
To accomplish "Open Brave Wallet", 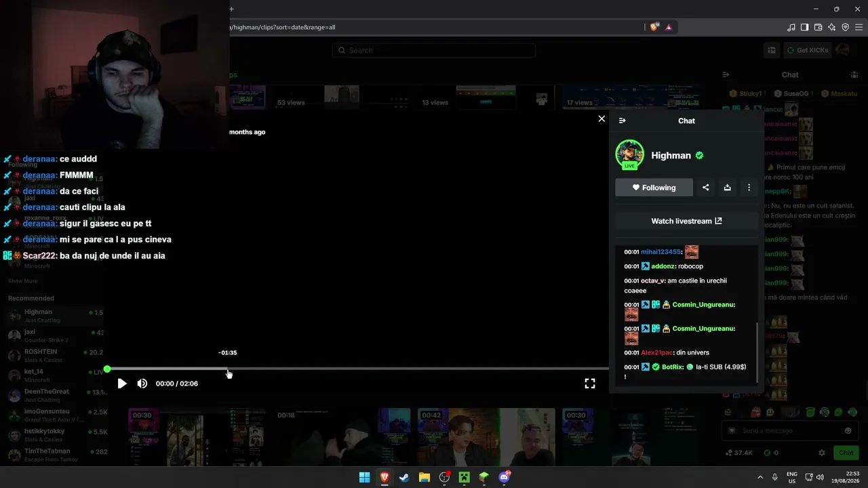I will pos(818,27).
